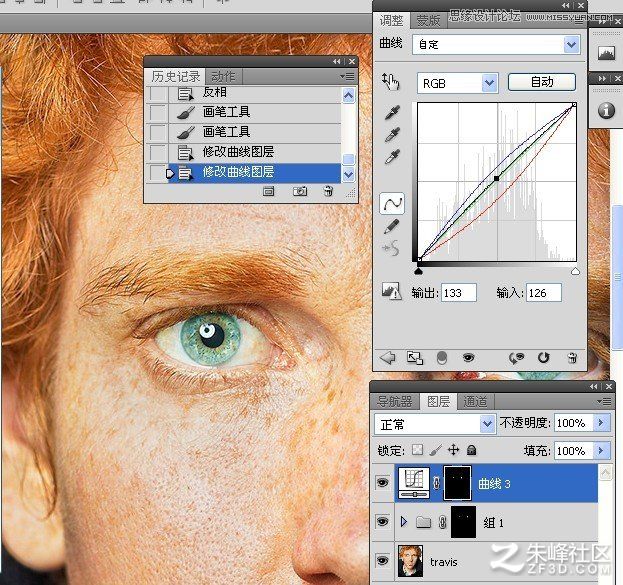Pick the black point eyedropper in Curves
The width and height of the screenshot is (623, 585).
click(x=392, y=112)
